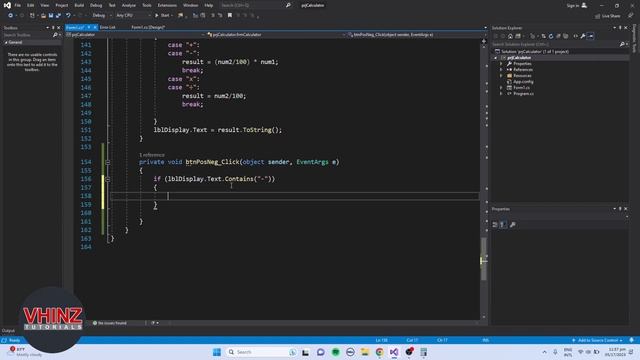Collapse the btnPosNeg_Click method outline

(108, 162)
